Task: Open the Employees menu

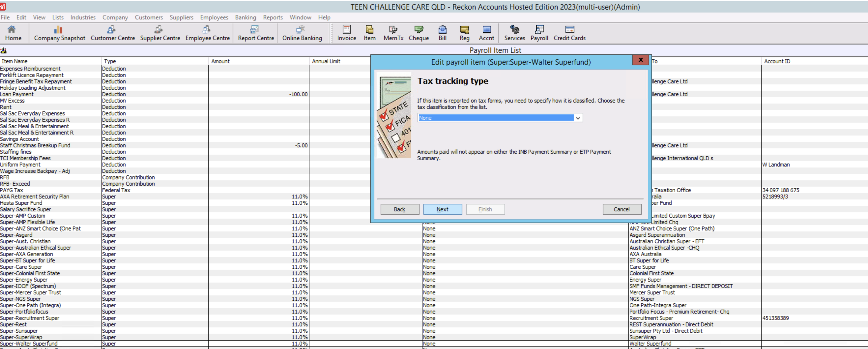Action: click(x=214, y=17)
